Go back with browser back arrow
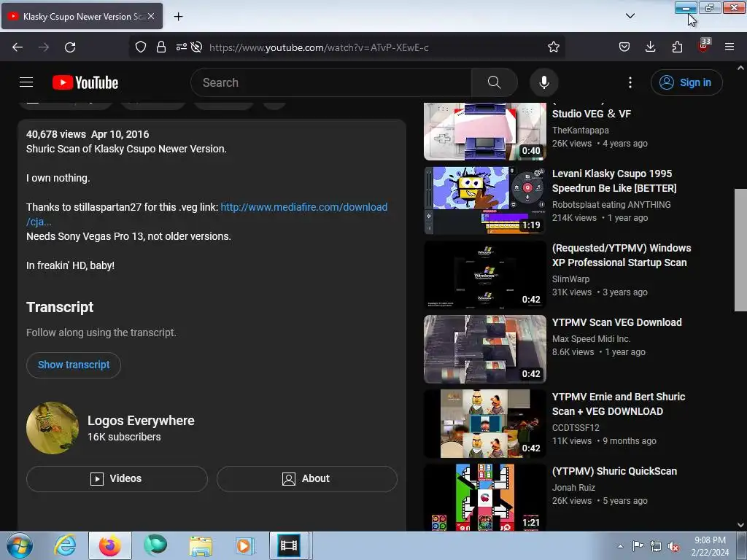The width and height of the screenshot is (747, 560). [18, 47]
